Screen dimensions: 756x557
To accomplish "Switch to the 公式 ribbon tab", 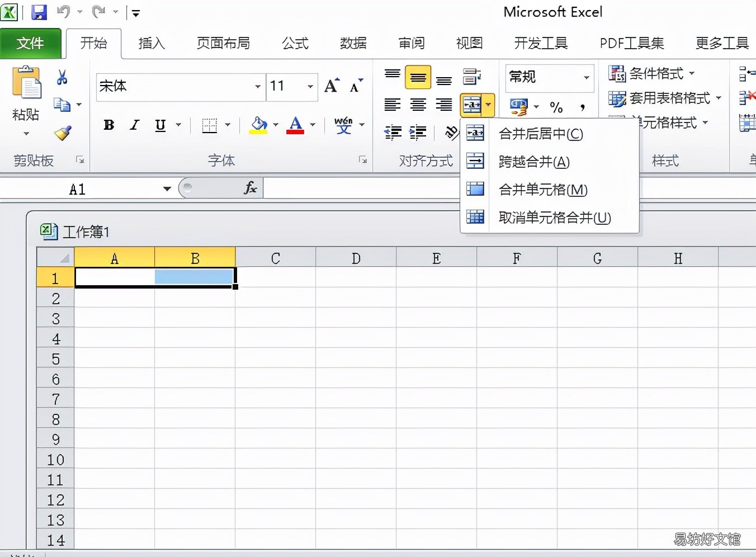I will (295, 43).
